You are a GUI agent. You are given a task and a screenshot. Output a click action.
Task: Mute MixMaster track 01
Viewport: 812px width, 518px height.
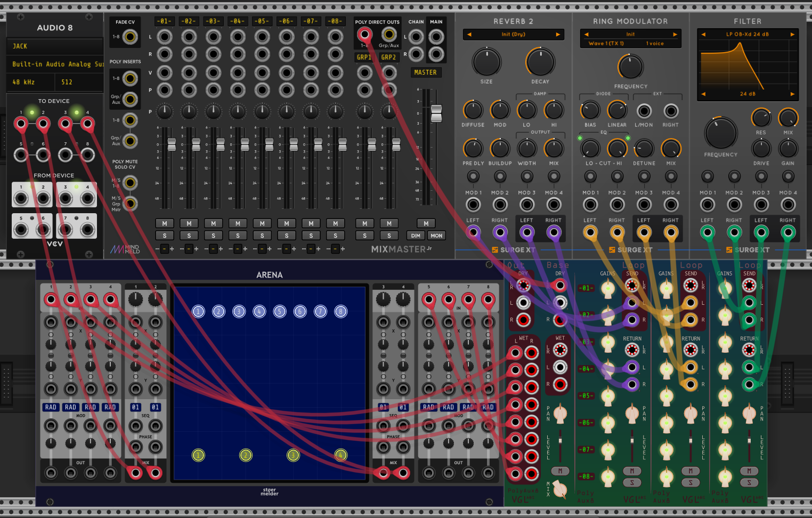click(x=165, y=223)
